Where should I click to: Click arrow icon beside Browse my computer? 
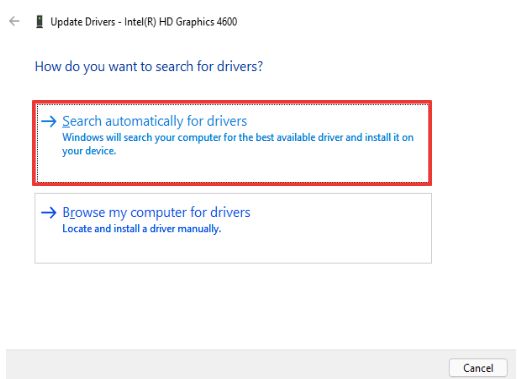pos(49,212)
